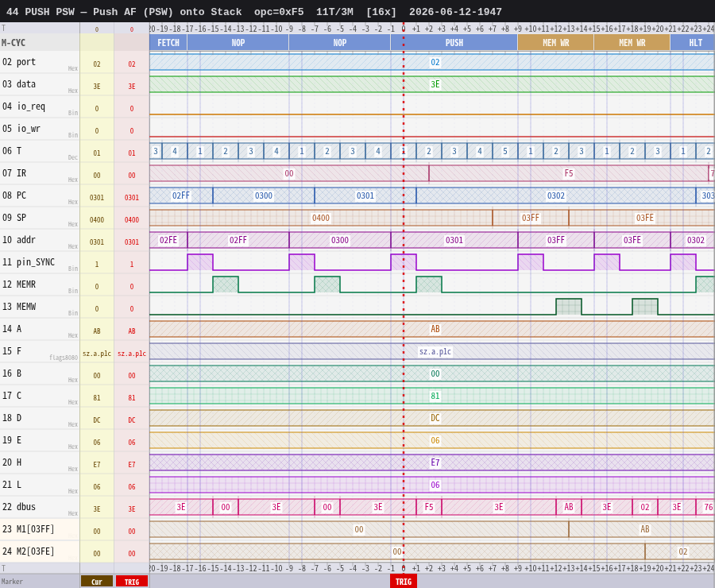Select the FETCH machine cycle segment
The height and width of the screenshot is (588, 715).
[168, 43]
